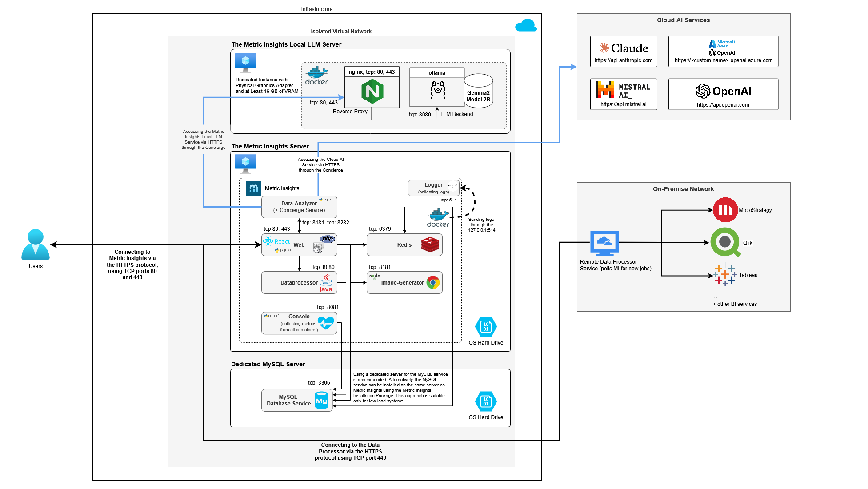Viewport: 868px width, 489px height.
Task: Click the Claude API box
Action: pyautogui.click(x=623, y=52)
